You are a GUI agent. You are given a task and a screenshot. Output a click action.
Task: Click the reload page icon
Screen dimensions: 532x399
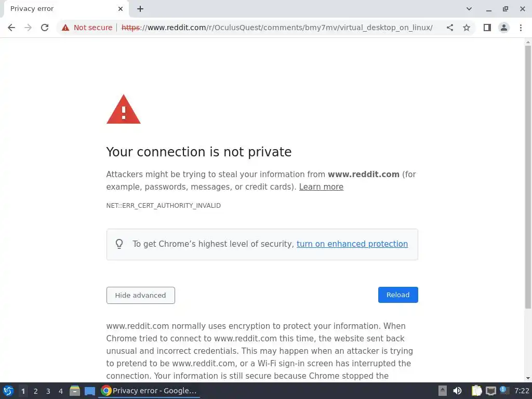[x=45, y=28]
